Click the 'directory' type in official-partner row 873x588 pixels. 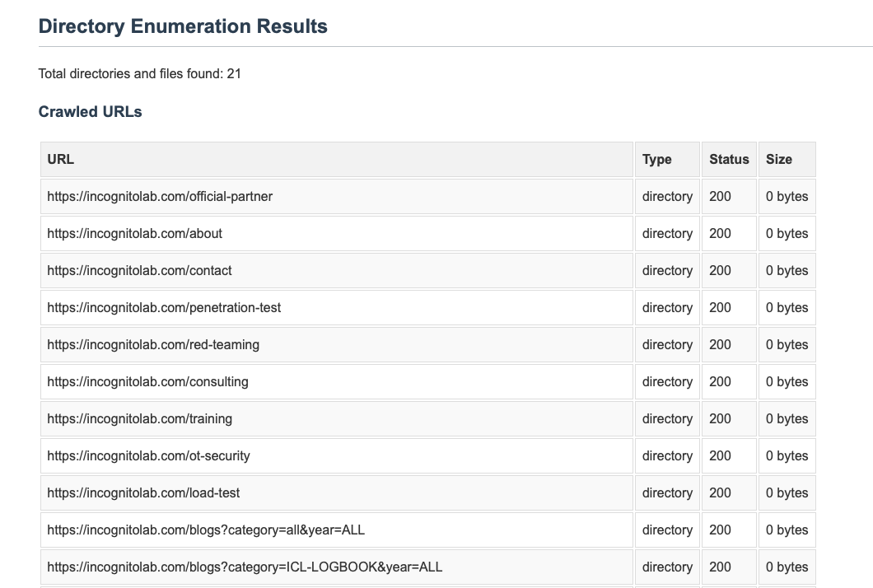click(x=668, y=197)
